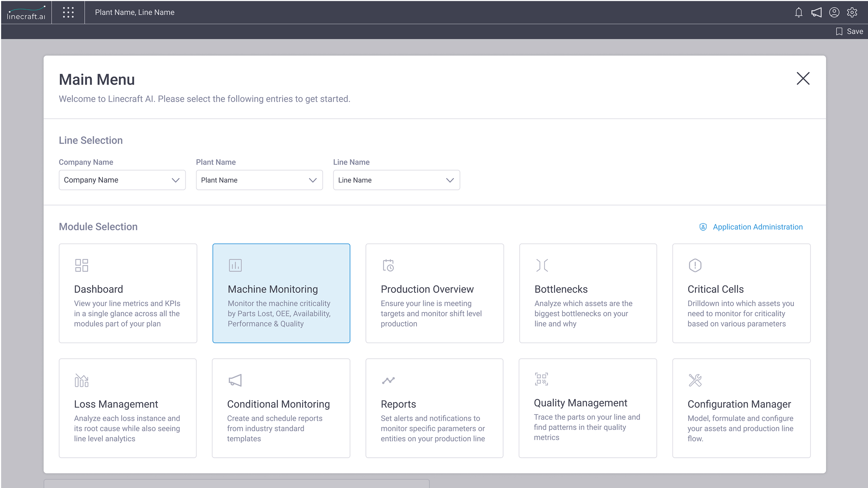Open the notifications bell
Viewport: 868px width, 488px height.
(x=799, y=13)
